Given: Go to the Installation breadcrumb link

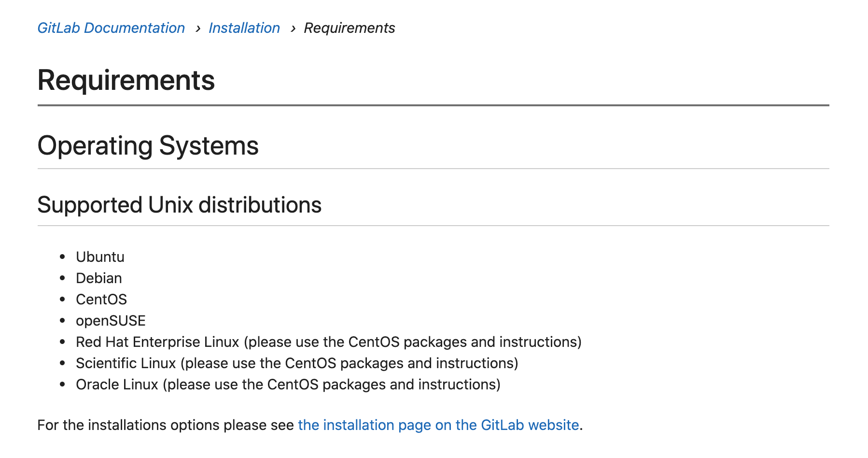Looking at the screenshot, I should 244,28.
